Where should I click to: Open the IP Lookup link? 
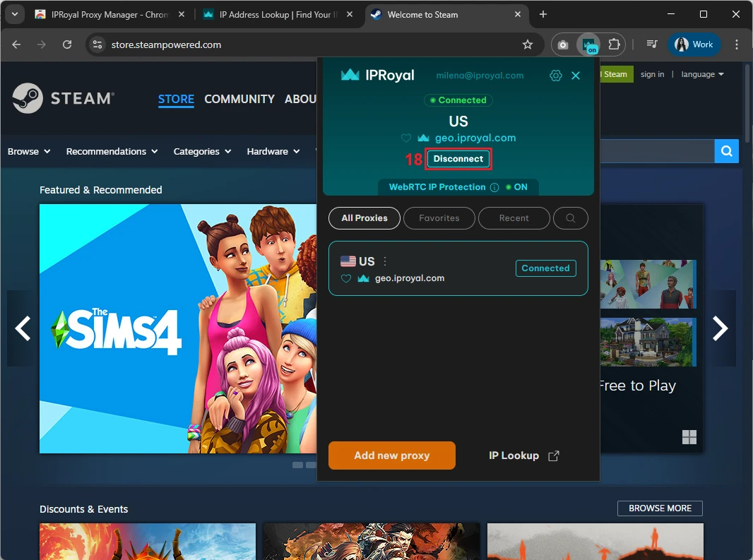523,455
